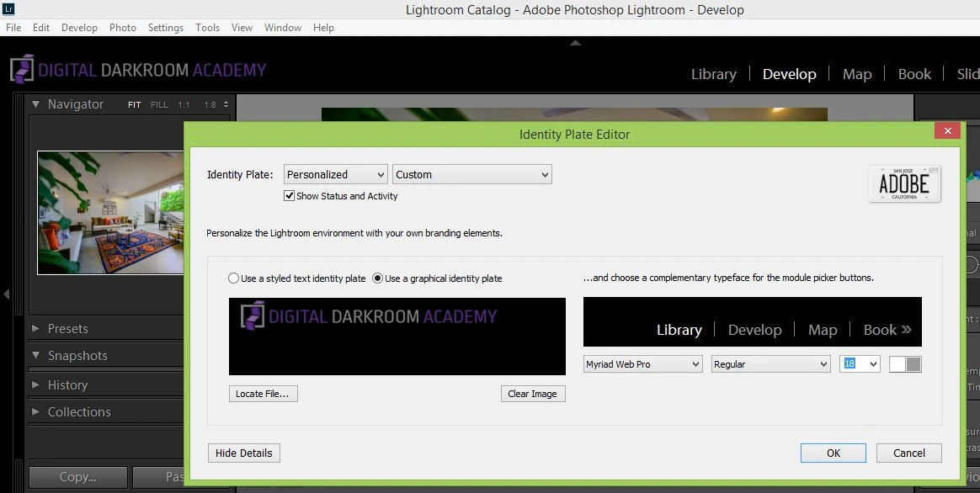Click the Navigator room photo thumbnail

point(110,213)
